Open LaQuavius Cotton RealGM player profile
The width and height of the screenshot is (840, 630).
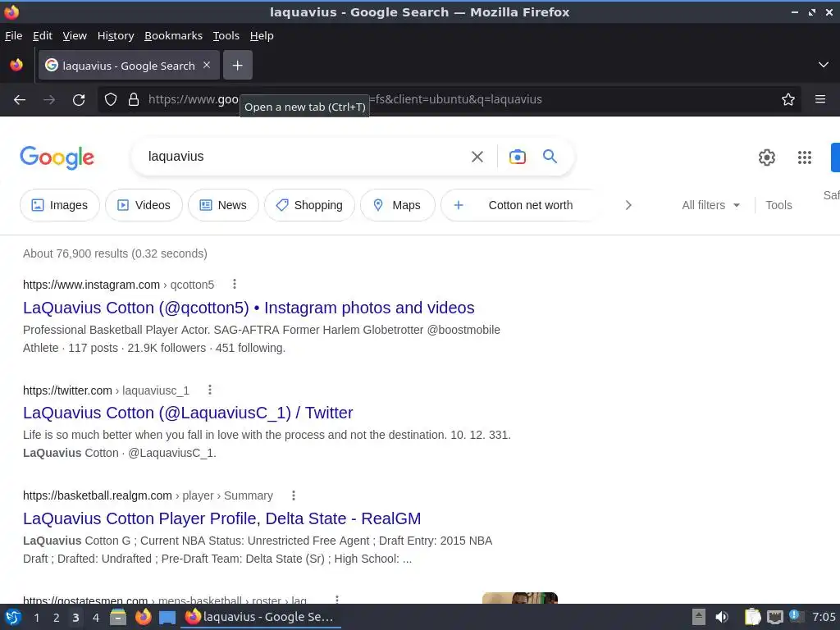[221, 518]
